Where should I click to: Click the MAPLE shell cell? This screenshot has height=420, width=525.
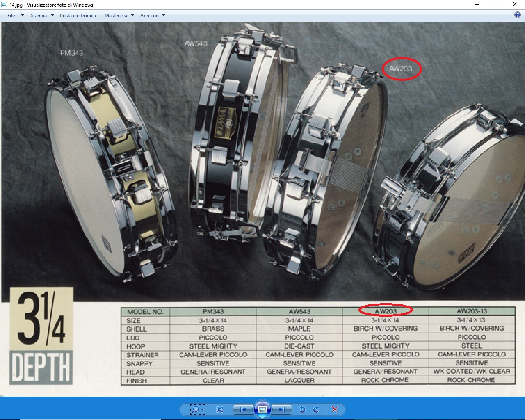coord(299,329)
